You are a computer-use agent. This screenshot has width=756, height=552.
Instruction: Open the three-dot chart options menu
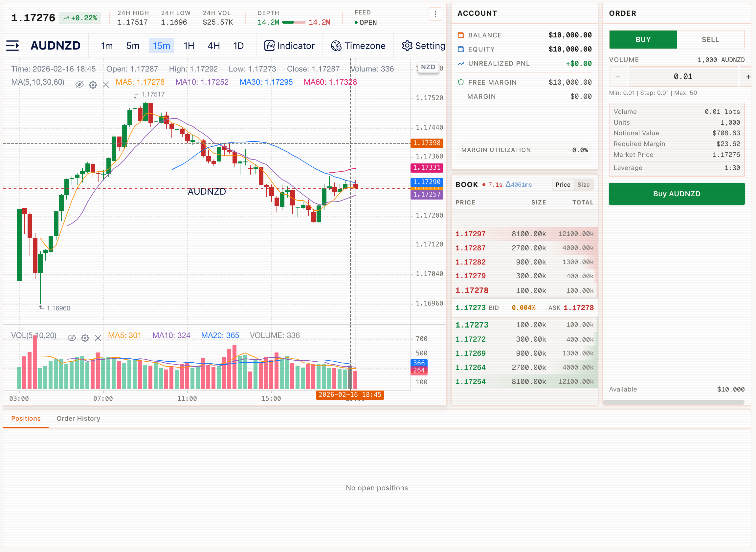pyautogui.click(x=435, y=14)
